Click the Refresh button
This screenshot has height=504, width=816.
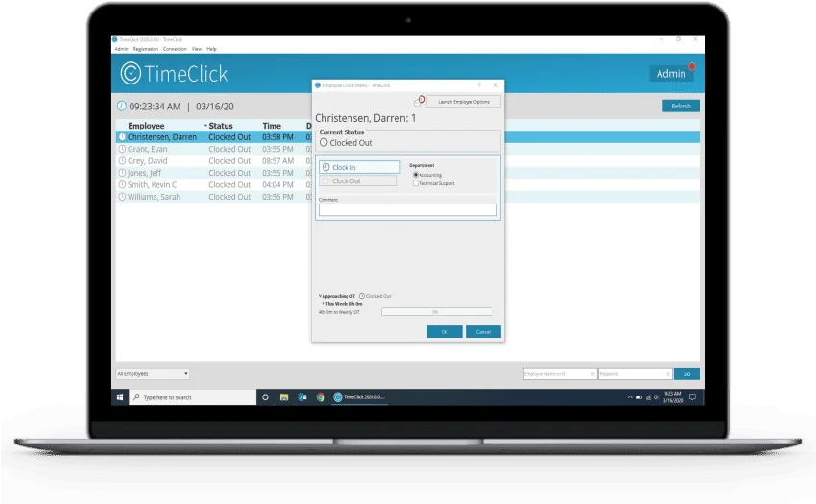(x=681, y=106)
